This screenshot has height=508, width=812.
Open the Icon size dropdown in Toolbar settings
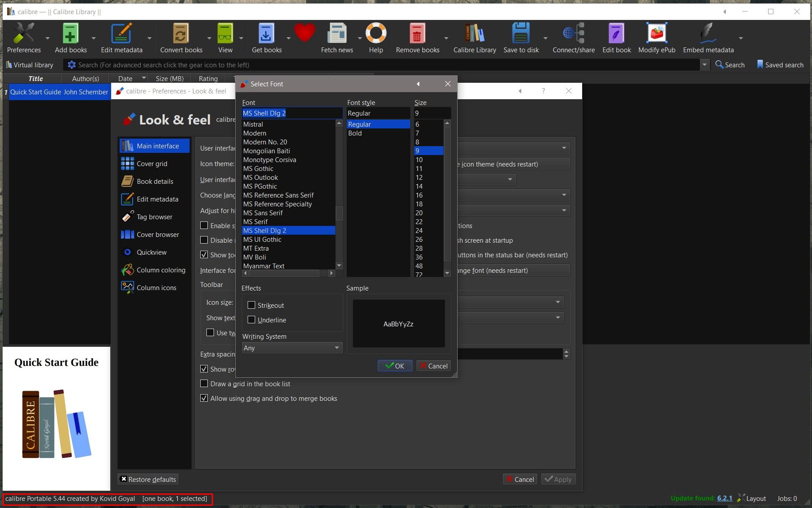(x=511, y=302)
